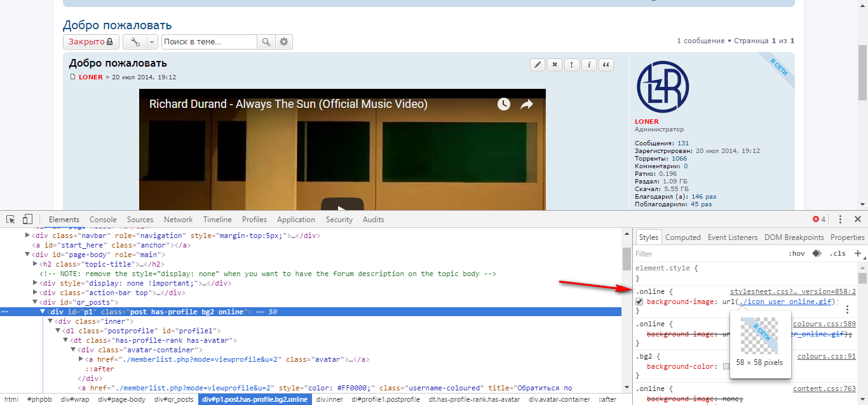868x405 pixels.
Task: Click LONER author link under post title
Action: tap(91, 77)
